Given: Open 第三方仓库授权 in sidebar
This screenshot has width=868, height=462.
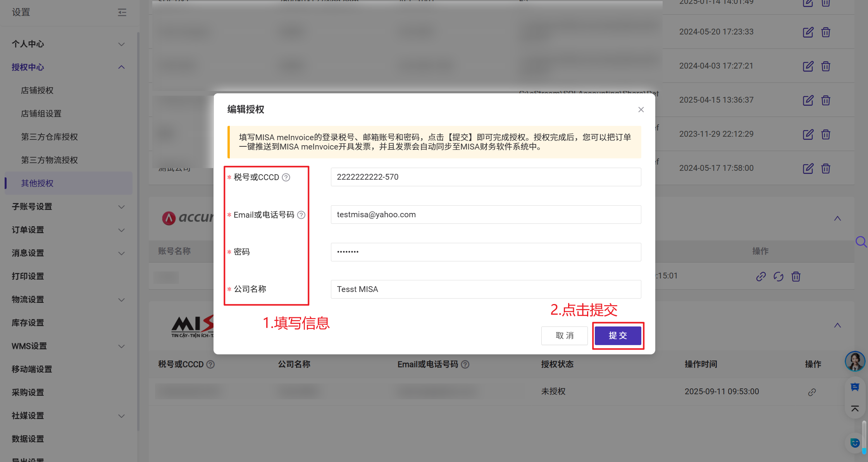Looking at the screenshot, I should point(50,137).
